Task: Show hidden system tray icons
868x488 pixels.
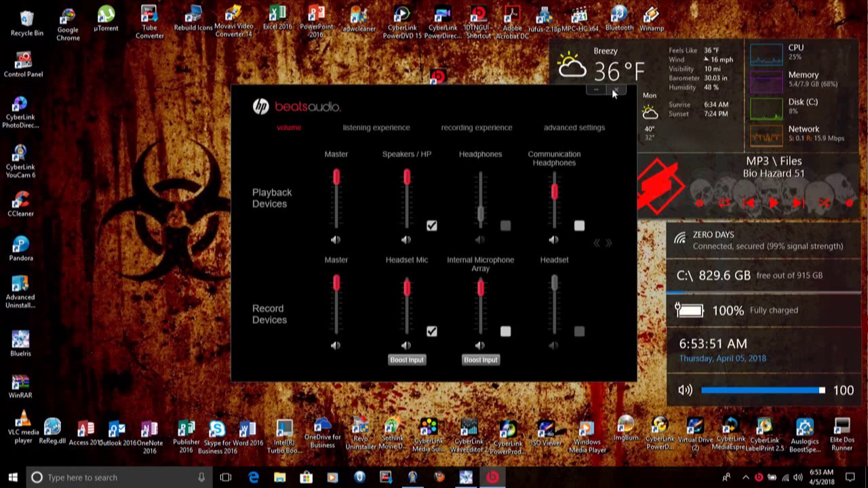Action: pos(745,477)
